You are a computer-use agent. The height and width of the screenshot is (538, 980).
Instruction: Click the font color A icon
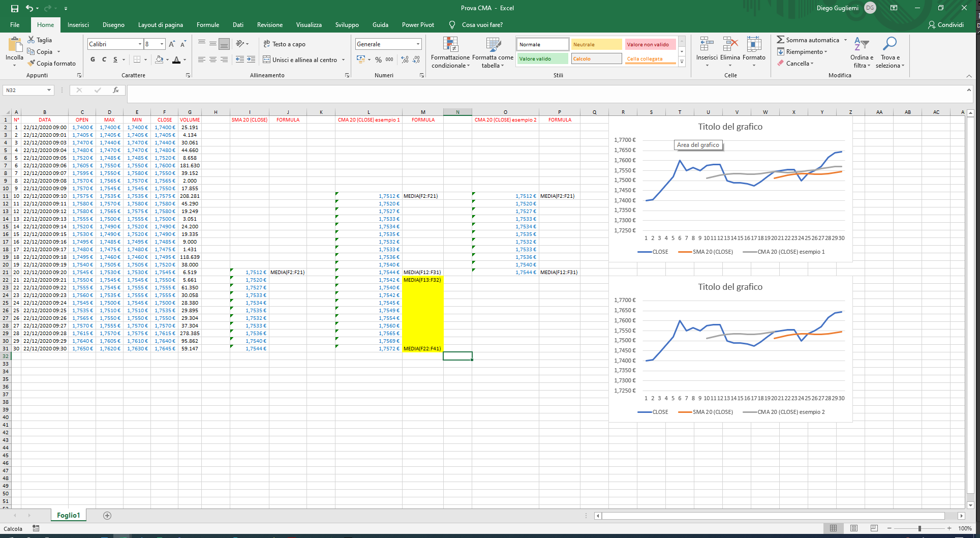click(x=176, y=59)
